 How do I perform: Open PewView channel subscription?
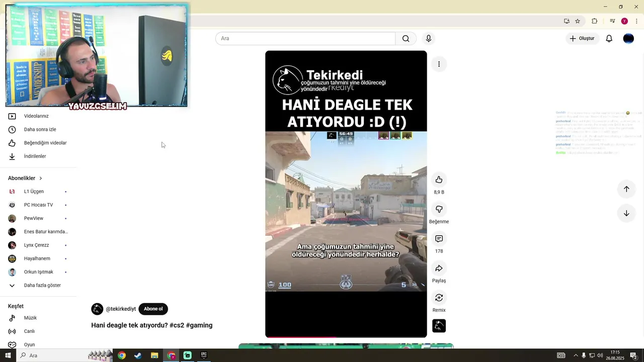tap(38, 218)
